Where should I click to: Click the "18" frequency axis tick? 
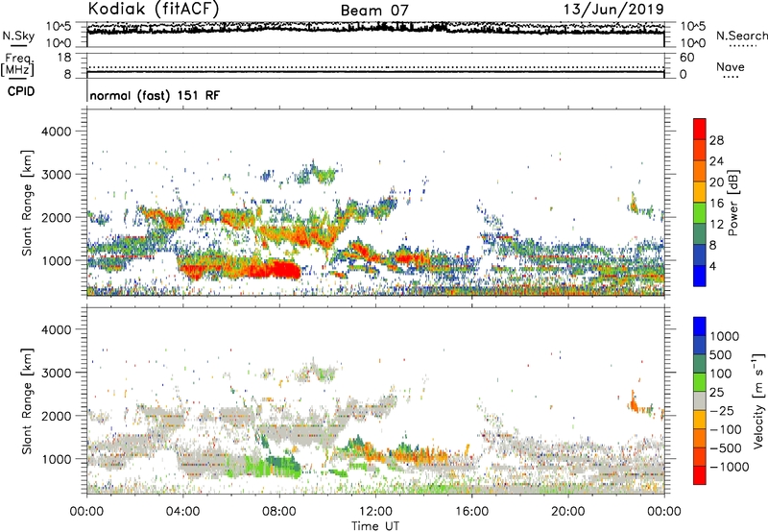[64, 58]
